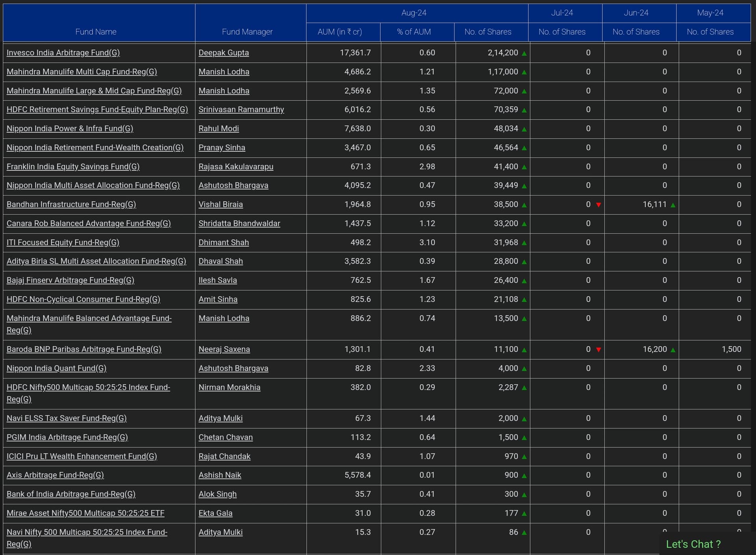Open the Let's Chat widget
The image size is (756, 555).
(x=693, y=544)
